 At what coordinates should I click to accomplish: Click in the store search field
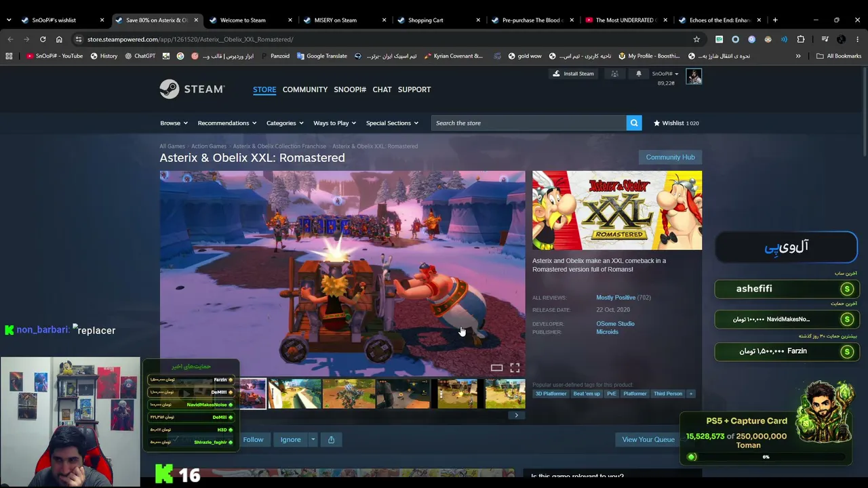coord(529,123)
